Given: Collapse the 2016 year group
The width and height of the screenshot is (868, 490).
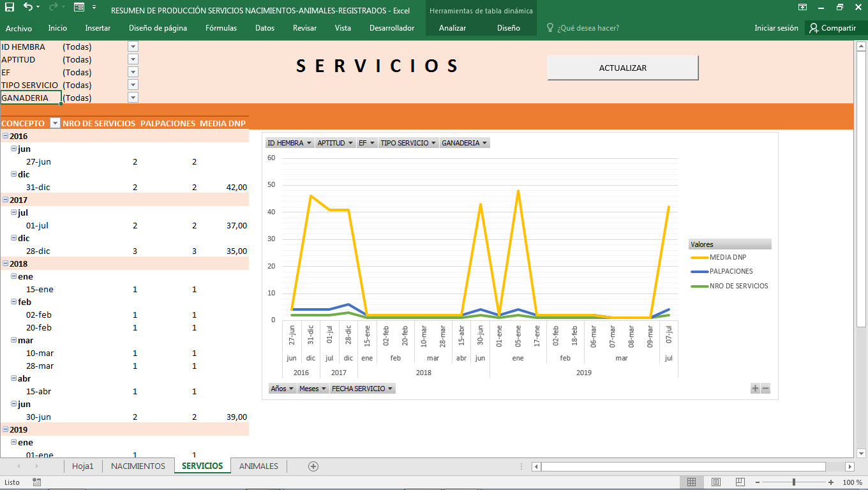Looking at the screenshot, I should coord(5,136).
